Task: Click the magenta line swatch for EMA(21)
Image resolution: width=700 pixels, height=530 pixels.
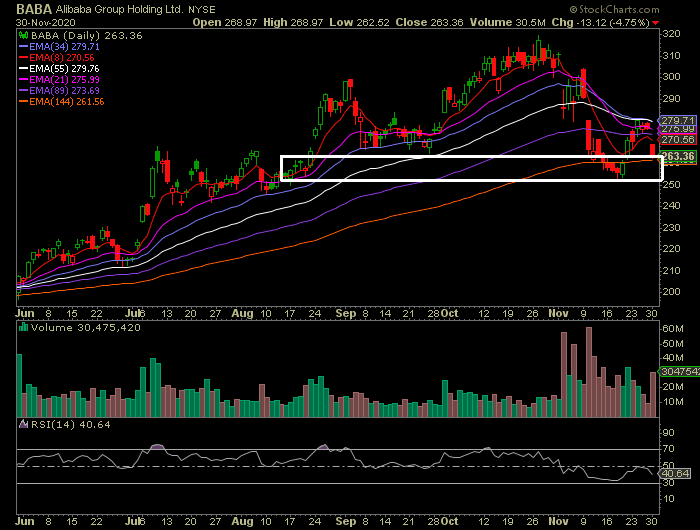Action: [24, 79]
